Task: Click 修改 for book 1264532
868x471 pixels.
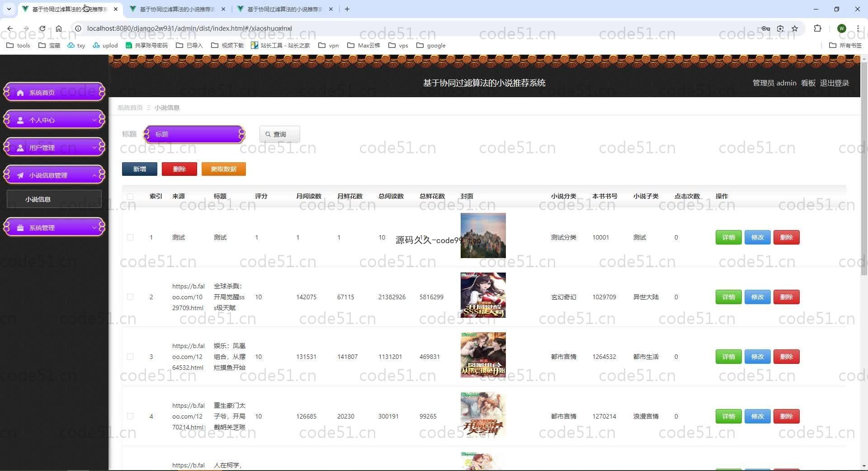Action: tap(757, 357)
